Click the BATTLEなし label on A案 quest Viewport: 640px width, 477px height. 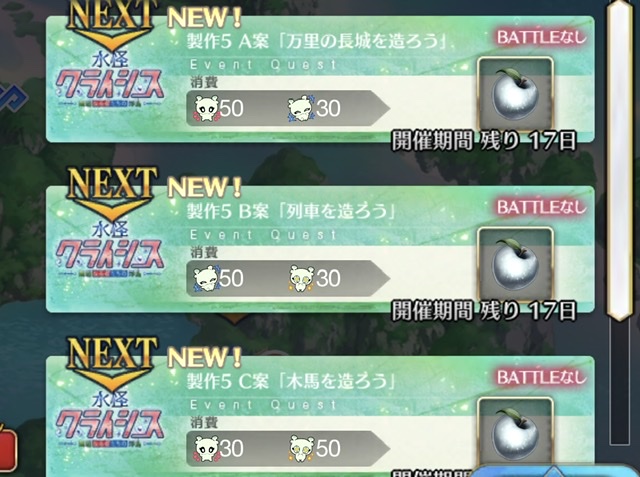541,38
